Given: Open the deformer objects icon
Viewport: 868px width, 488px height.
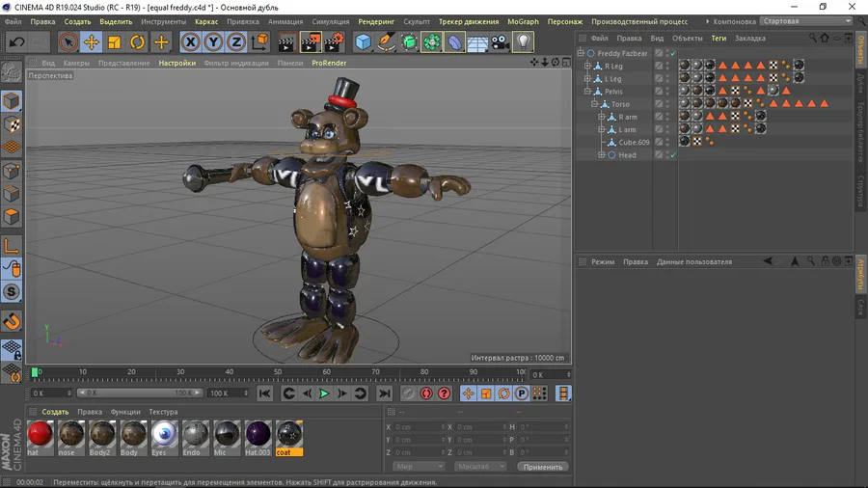Looking at the screenshot, I should pos(454,42).
